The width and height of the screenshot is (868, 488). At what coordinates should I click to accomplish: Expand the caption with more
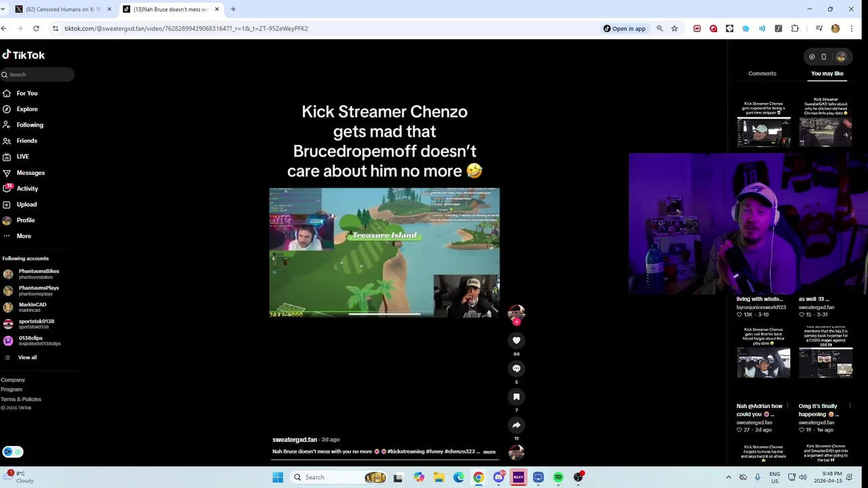(490, 451)
